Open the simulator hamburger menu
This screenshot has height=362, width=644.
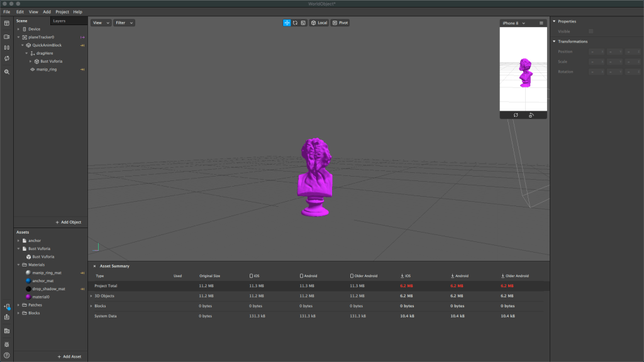(x=541, y=23)
